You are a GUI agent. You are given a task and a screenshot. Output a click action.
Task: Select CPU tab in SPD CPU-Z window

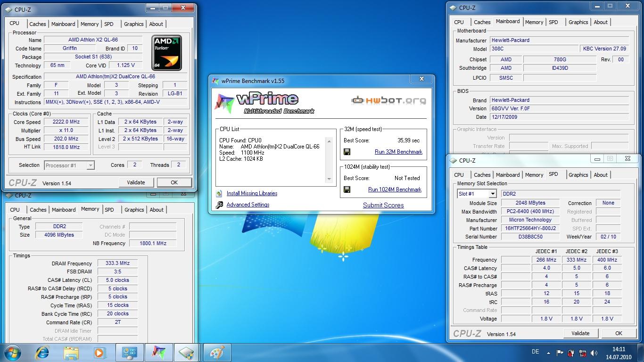459,175
